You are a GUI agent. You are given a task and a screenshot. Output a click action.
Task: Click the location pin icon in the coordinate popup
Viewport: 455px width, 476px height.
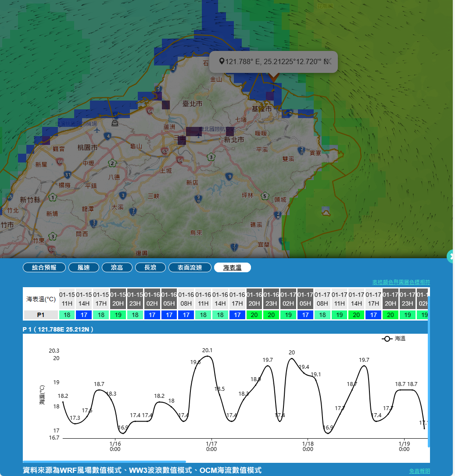(x=222, y=61)
